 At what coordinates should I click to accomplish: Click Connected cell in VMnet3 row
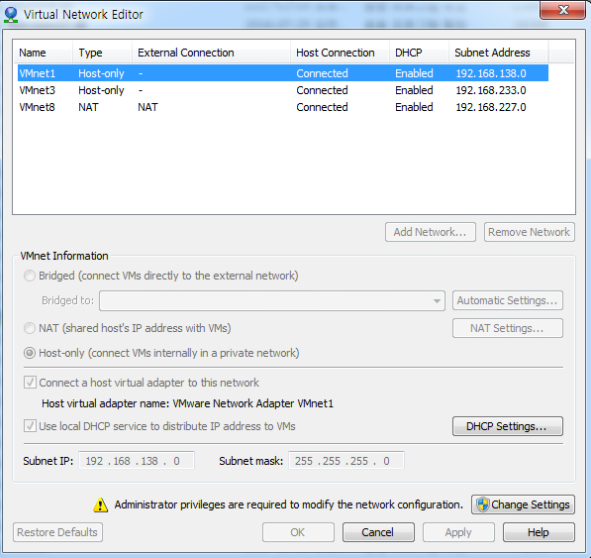pos(322,90)
